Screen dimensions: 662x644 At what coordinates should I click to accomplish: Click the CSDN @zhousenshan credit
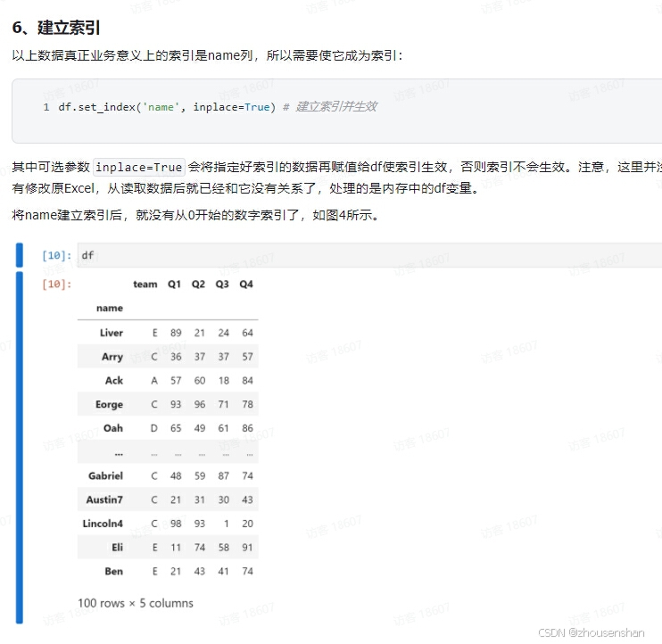(x=591, y=632)
